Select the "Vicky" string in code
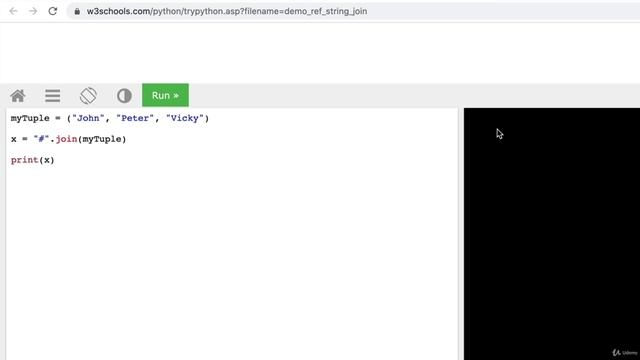 (185, 118)
